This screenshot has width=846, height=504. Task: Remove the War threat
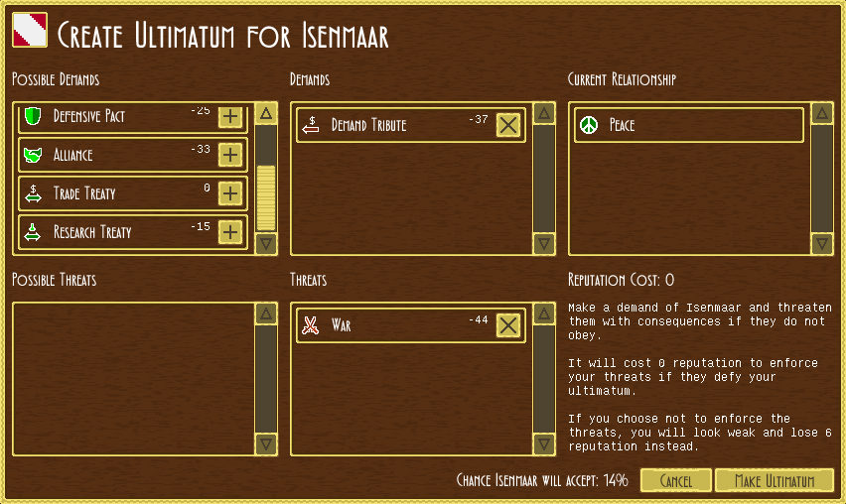[x=508, y=325]
